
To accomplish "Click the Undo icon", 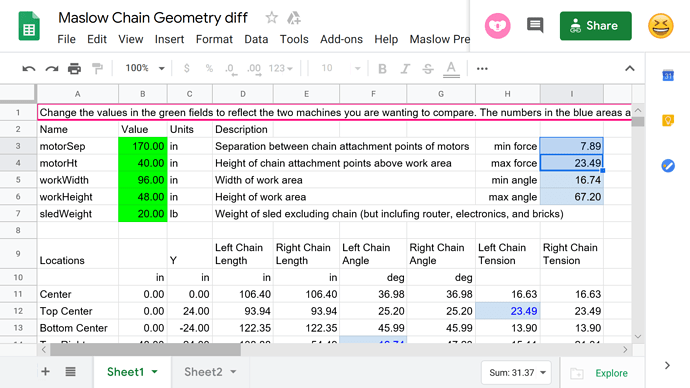I will pos(29,69).
